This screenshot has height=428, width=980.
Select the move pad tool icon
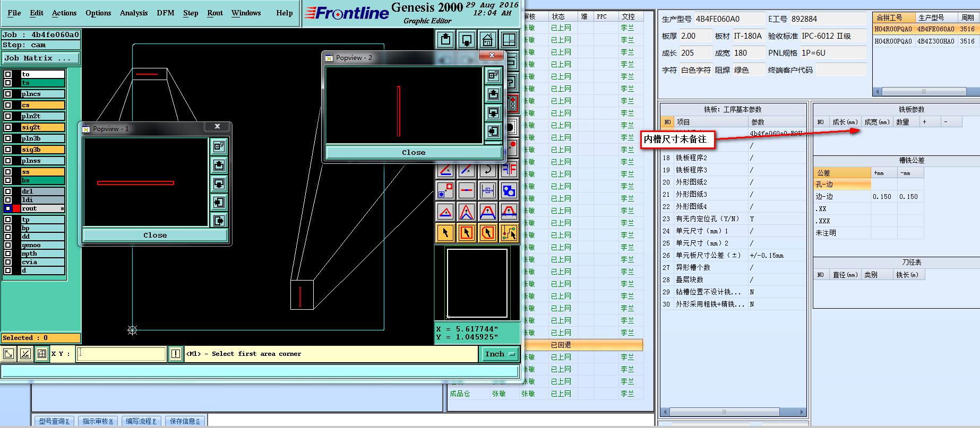coord(445,190)
